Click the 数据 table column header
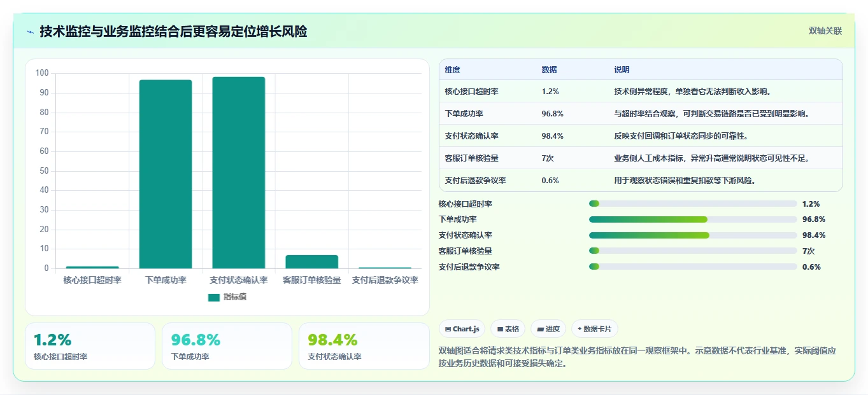The image size is (868, 395). pos(550,69)
